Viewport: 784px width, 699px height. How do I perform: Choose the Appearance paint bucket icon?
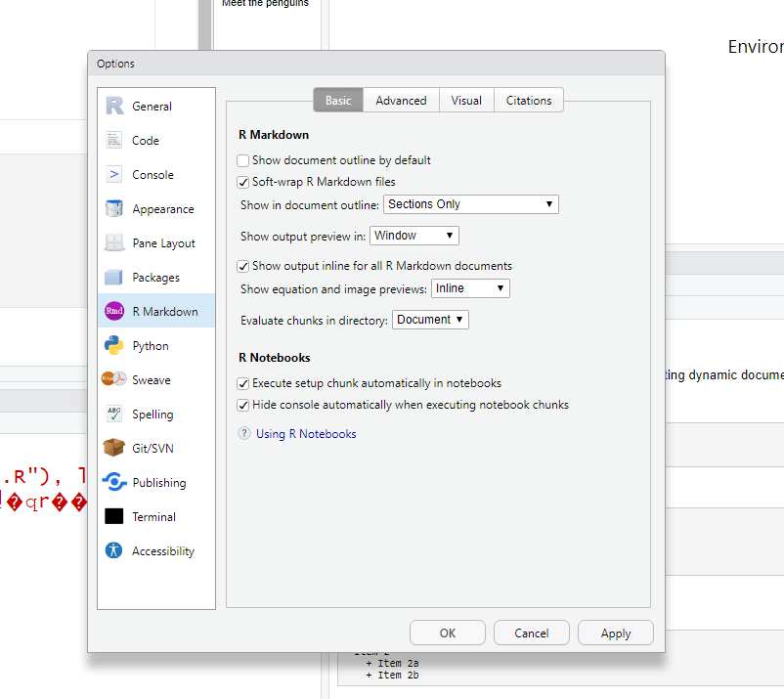click(114, 208)
